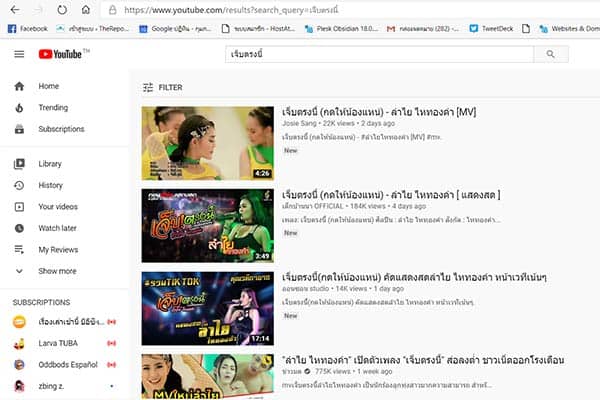Open TweetDeck bookmark
Image resolution: width=600 pixels, height=400 pixels.
coord(491,29)
